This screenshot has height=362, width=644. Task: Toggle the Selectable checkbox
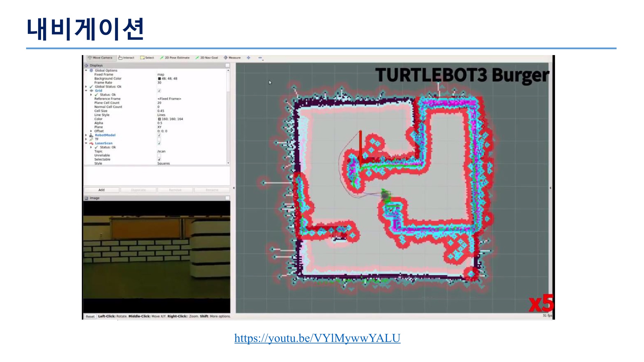pos(159,159)
